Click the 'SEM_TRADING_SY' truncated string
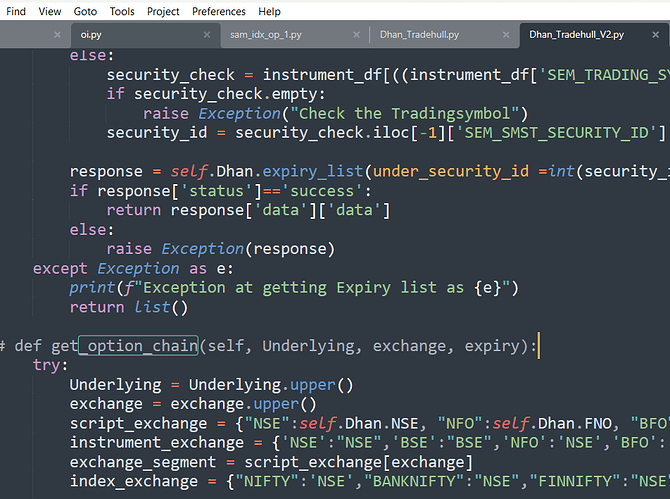 click(604, 75)
